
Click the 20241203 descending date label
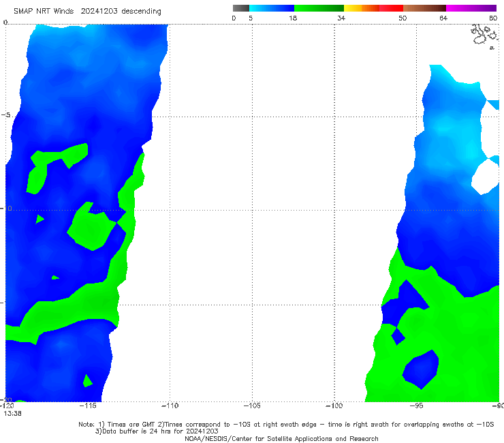tap(121, 11)
